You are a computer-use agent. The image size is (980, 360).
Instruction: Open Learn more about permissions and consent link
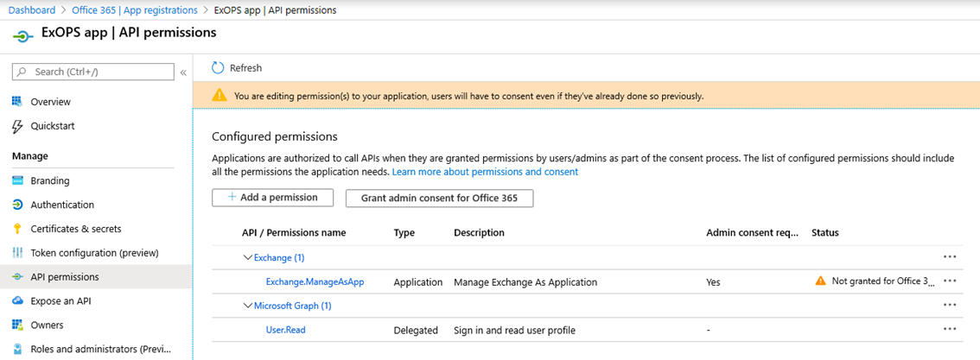(485, 172)
